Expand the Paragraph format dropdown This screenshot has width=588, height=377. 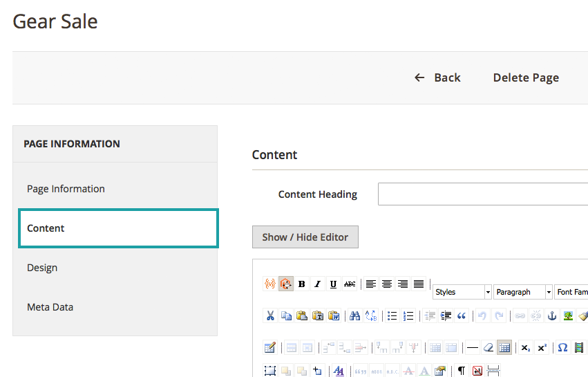click(x=523, y=292)
